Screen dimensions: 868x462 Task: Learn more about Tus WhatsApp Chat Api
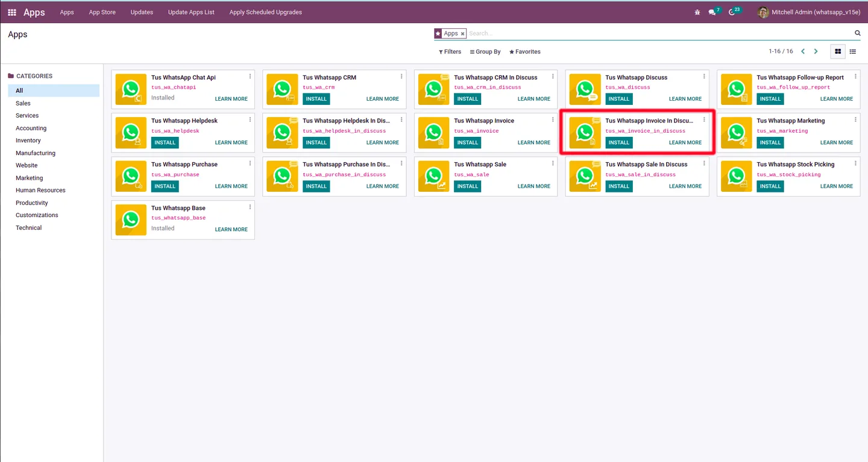coord(231,99)
